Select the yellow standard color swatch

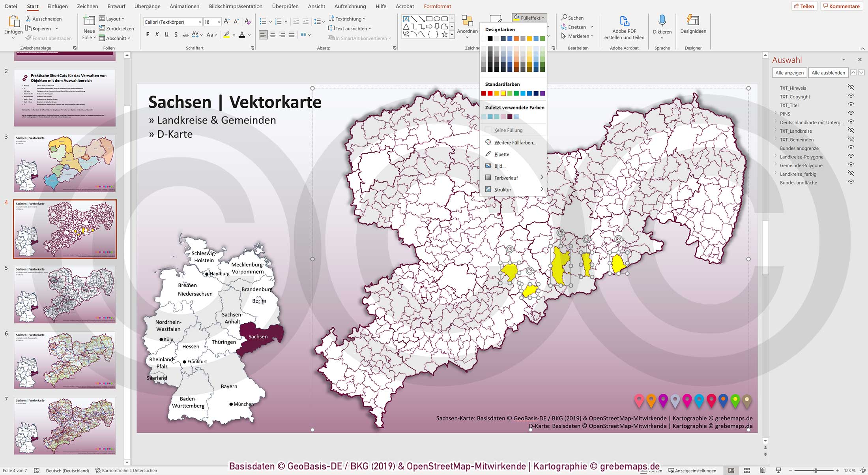[503, 93]
